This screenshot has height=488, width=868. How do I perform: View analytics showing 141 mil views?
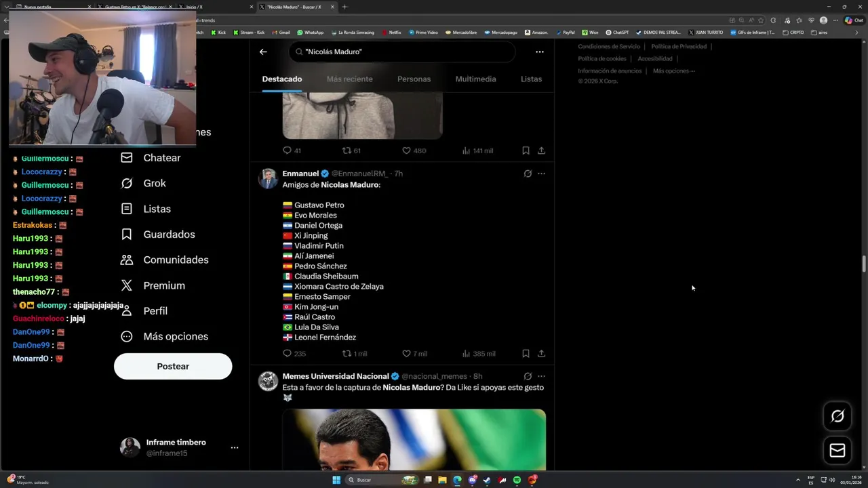477,150
